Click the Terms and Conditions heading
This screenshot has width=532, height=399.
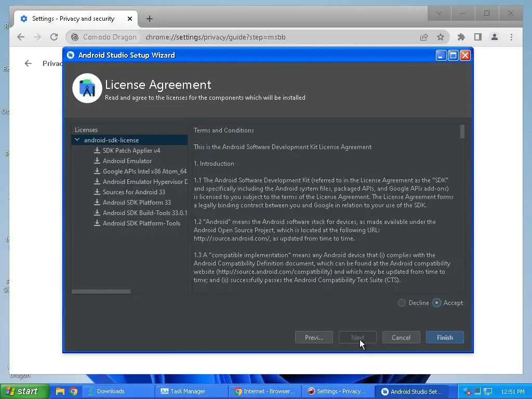click(x=223, y=130)
